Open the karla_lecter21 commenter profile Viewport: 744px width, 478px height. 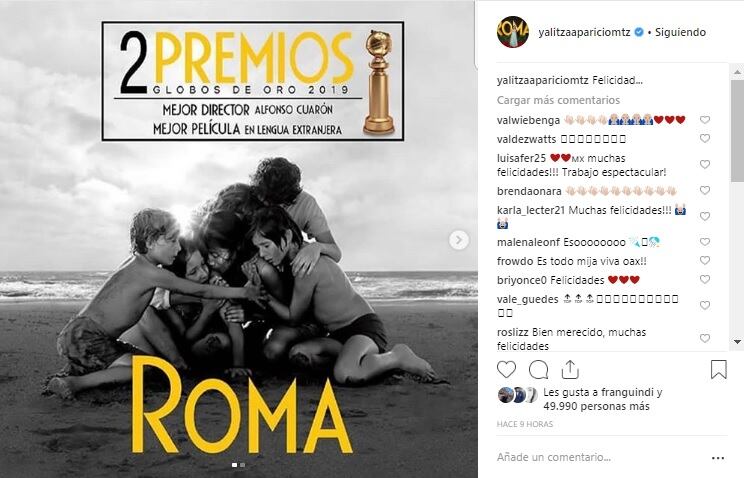[530, 210]
